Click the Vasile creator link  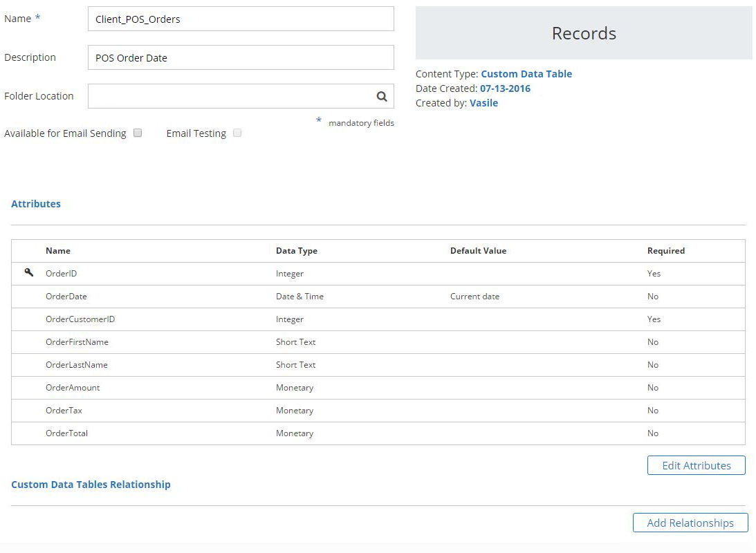tap(483, 102)
